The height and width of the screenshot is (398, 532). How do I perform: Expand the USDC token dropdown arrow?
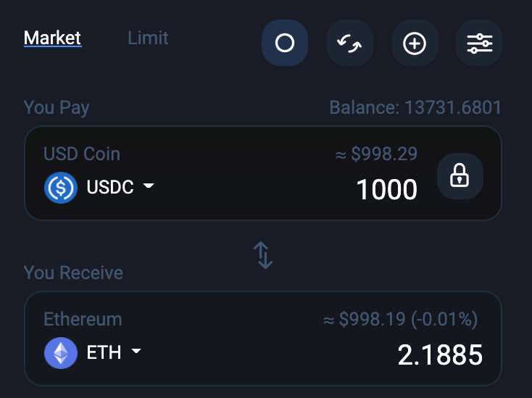coord(149,186)
